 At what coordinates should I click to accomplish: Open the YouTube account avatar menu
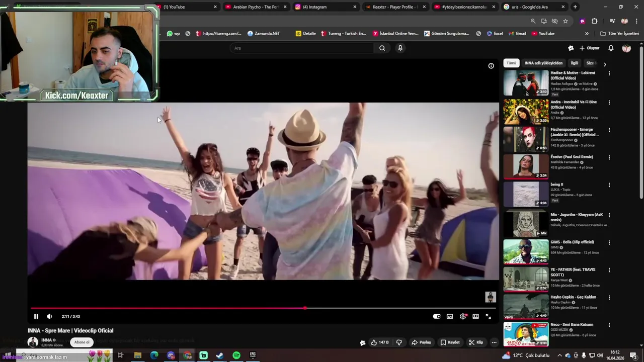(x=626, y=48)
